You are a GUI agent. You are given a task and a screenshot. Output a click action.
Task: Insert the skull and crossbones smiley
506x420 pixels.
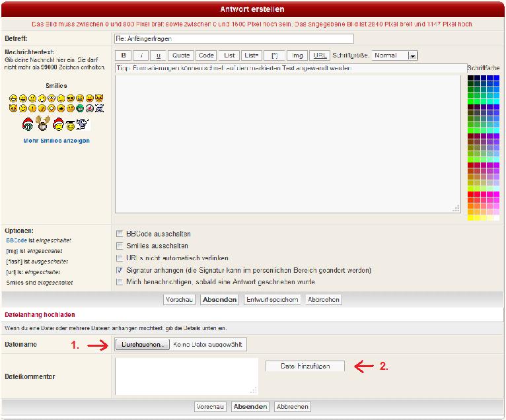(x=100, y=108)
